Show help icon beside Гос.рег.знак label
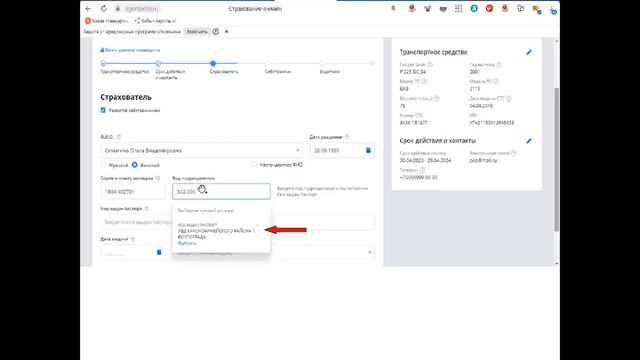640x360 pixels. click(x=430, y=64)
